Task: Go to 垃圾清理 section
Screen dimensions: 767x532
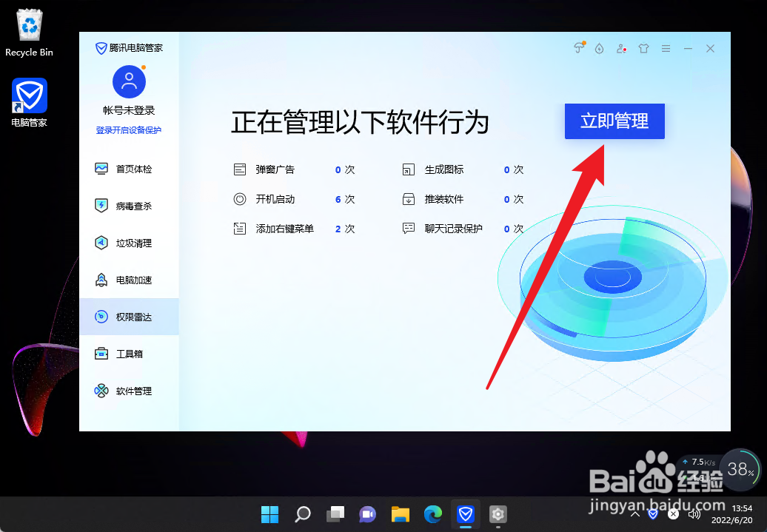Action: point(129,243)
